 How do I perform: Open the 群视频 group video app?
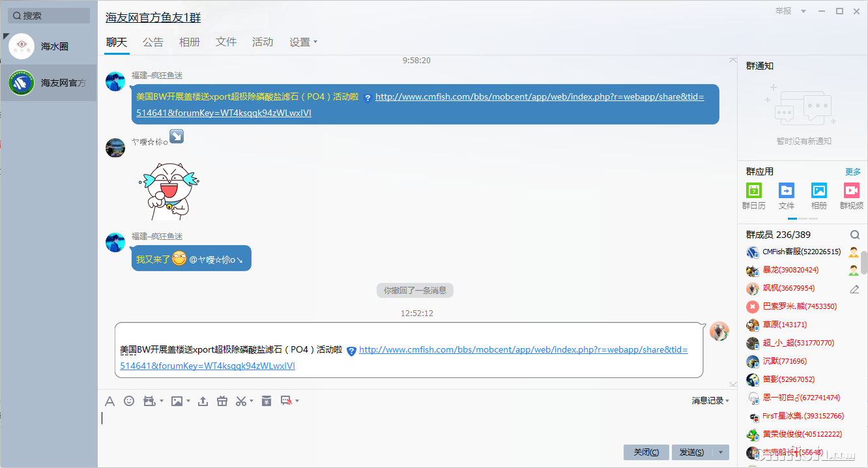point(851,196)
